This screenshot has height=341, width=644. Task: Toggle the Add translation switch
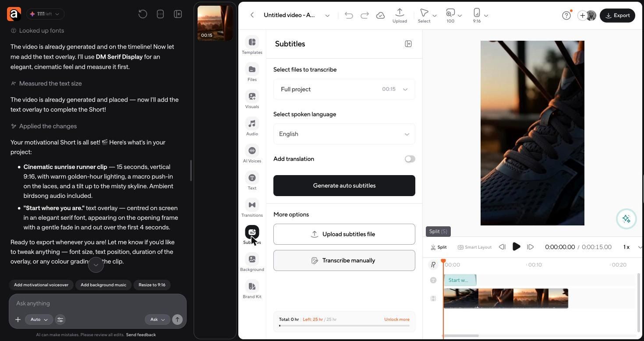tap(410, 159)
